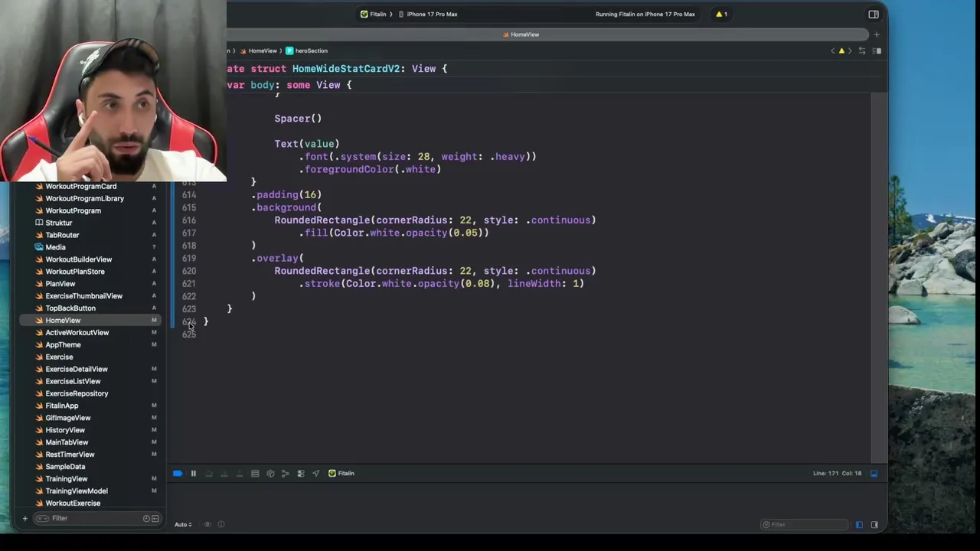Go to next issue arrow
Image resolution: width=980 pixels, height=551 pixels.
850,51
